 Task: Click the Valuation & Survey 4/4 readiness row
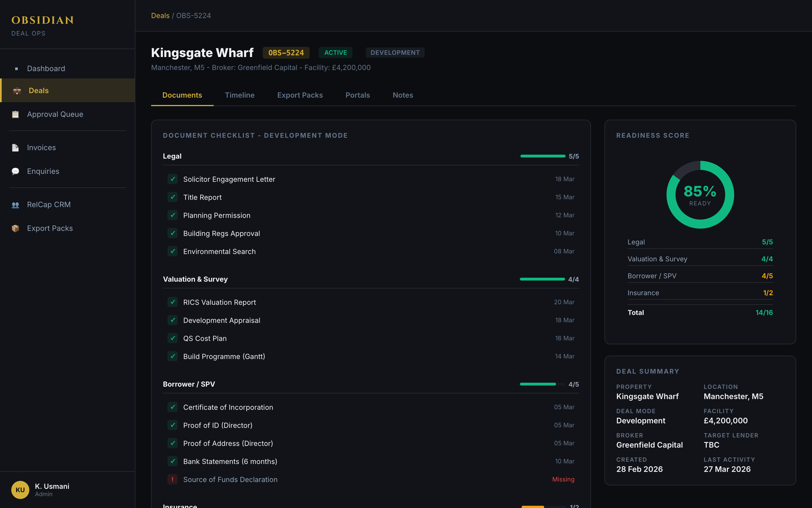700,259
